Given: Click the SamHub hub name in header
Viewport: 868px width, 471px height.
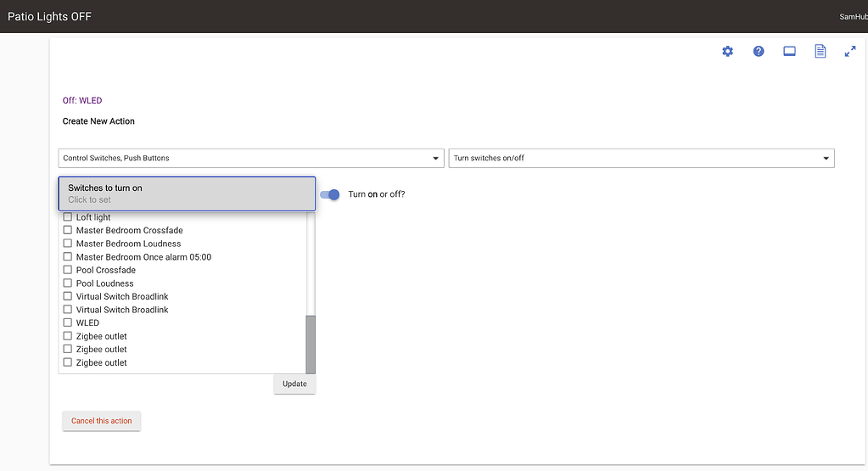Looking at the screenshot, I should pos(851,17).
